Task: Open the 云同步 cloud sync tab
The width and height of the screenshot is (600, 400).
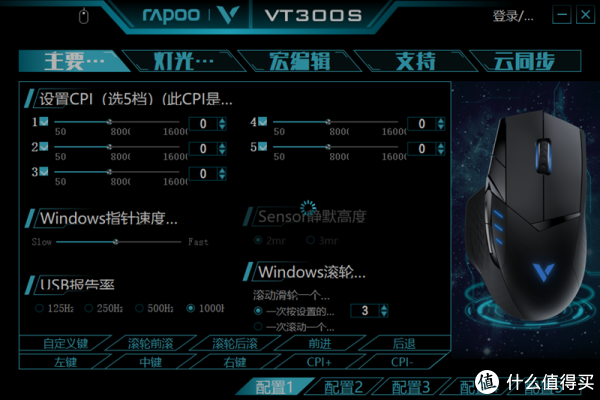Action: [x=524, y=61]
